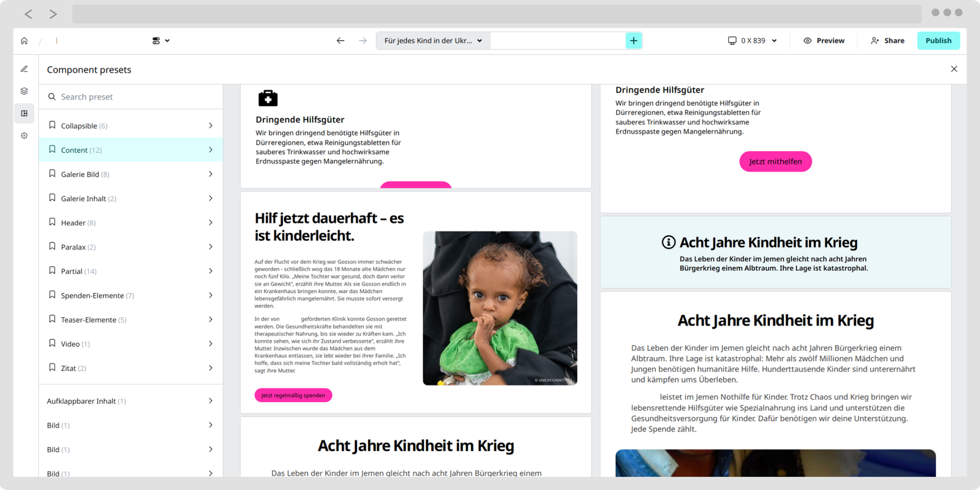This screenshot has width=980, height=490.
Task: Select the Teaser-Elemente preset category
Action: pos(131,320)
